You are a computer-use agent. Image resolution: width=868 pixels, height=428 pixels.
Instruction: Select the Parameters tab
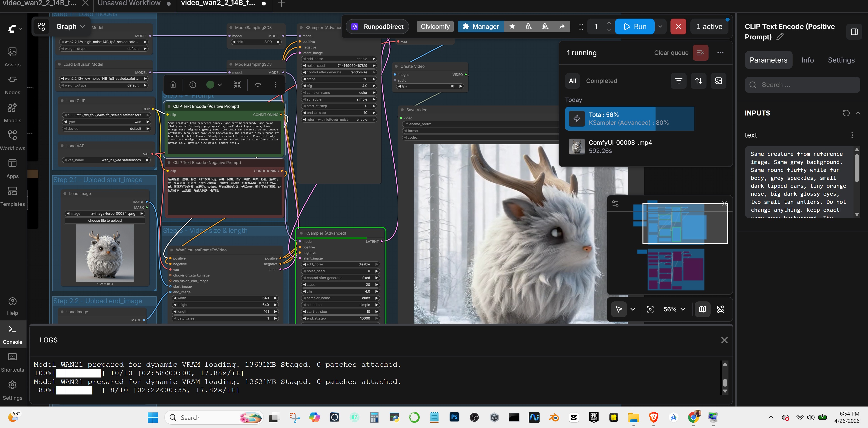click(768, 60)
